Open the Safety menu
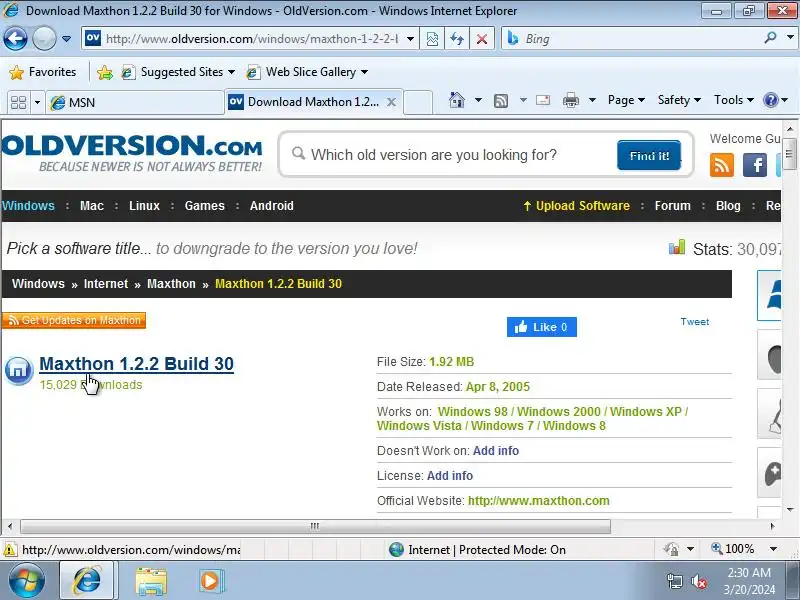Screen dimensions: 800x600 point(679,100)
